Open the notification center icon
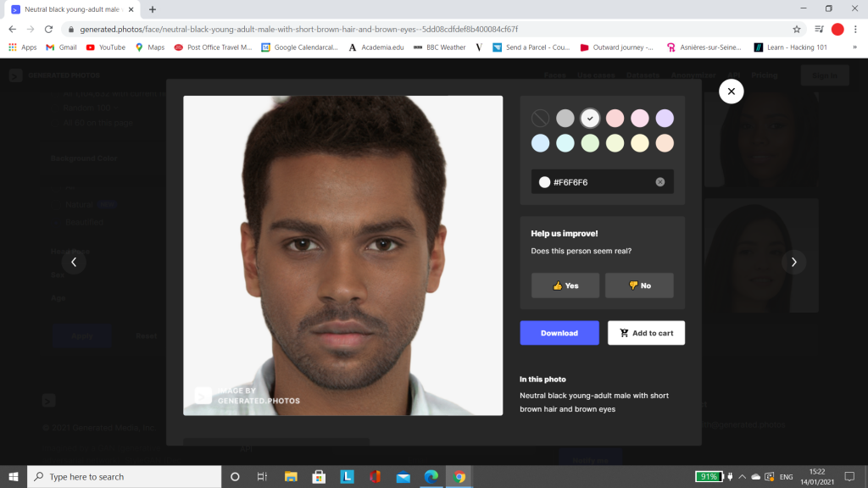 coord(849,476)
